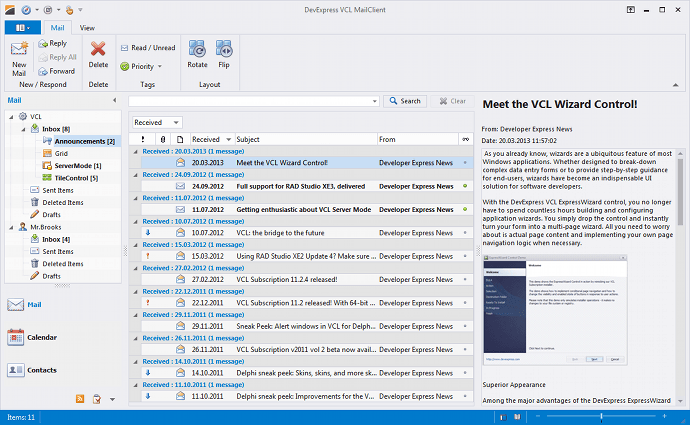The image size is (690, 425).
Task: Select Getting enthusiastic about VCL Server Mode
Action: (304, 210)
